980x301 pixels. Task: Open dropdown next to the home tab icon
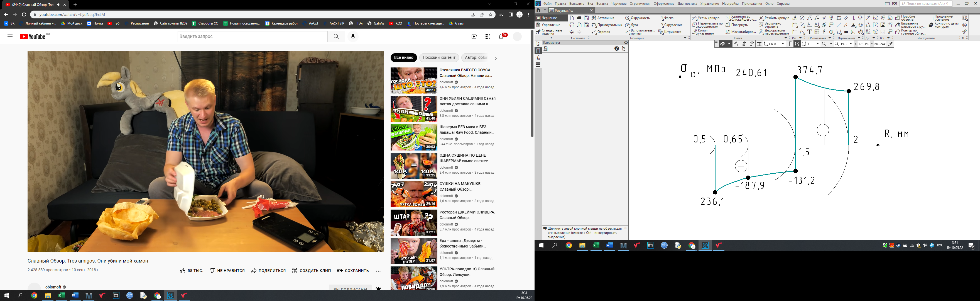click(544, 10)
